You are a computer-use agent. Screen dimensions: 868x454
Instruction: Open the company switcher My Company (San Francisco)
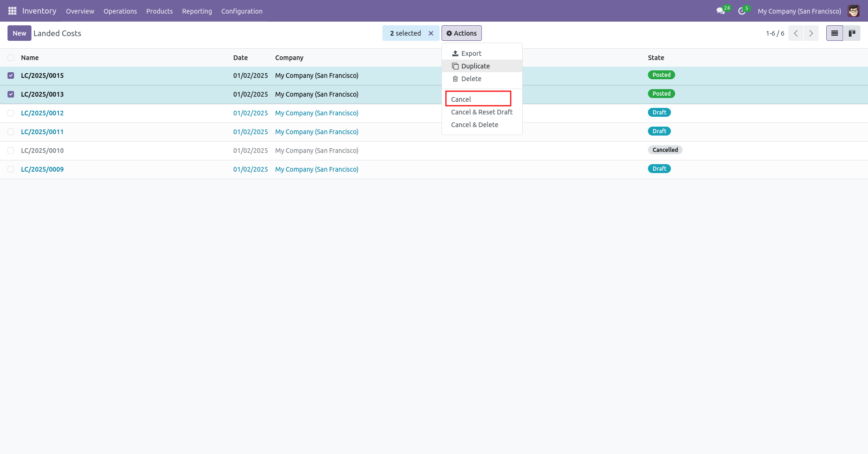pos(799,11)
